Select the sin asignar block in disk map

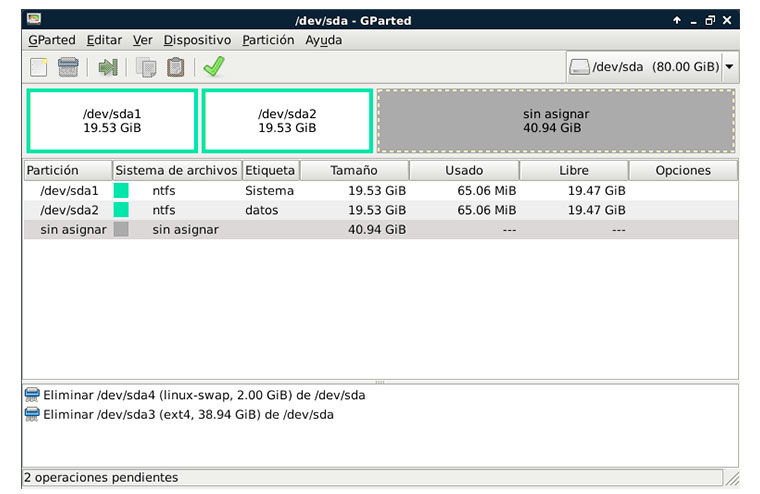[x=556, y=121]
